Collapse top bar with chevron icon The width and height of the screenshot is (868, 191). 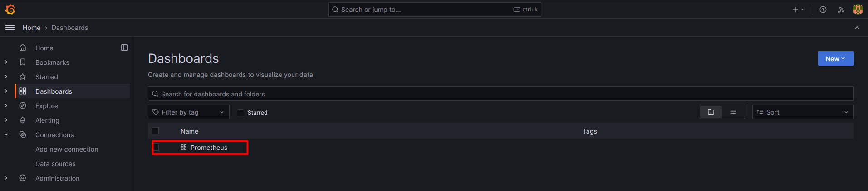[857, 28]
